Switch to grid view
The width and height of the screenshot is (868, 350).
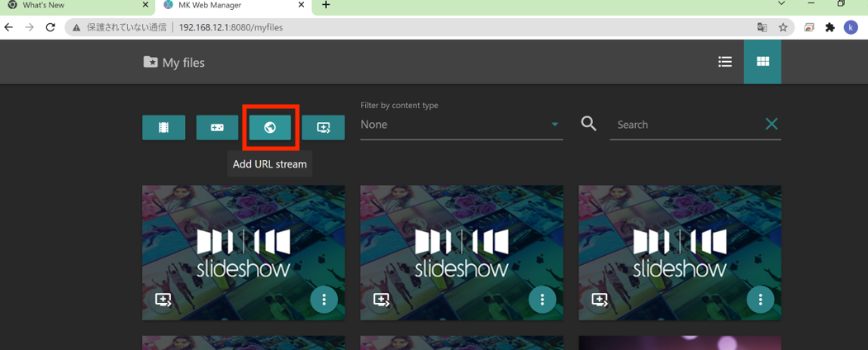(762, 62)
